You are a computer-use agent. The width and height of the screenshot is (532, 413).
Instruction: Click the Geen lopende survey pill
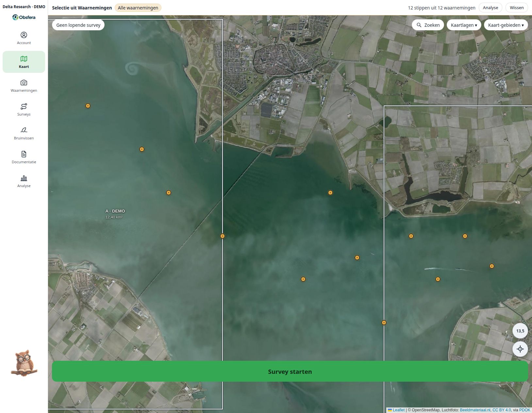click(78, 25)
